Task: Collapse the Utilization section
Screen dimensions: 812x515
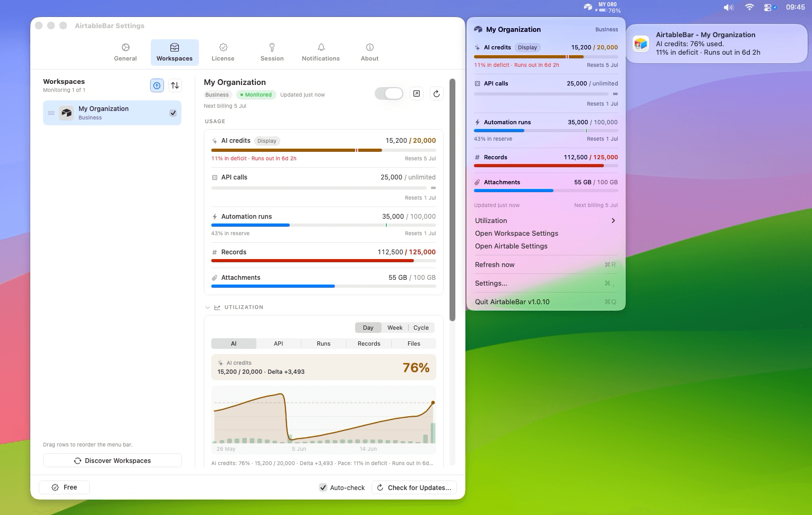Action: (208, 307)
